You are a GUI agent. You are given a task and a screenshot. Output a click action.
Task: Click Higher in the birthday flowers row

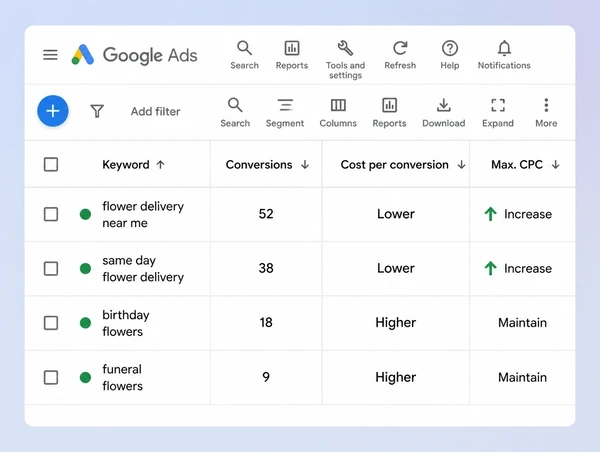(x=396, y=322)
